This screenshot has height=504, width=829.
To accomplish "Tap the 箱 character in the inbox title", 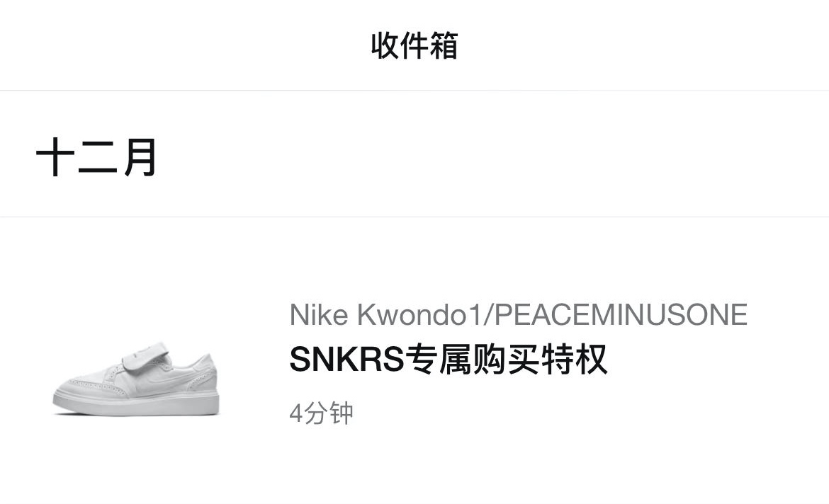I will coord(444,45).
